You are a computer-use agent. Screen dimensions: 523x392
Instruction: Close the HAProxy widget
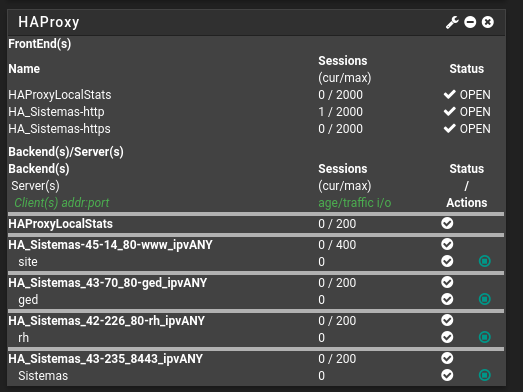488,22
